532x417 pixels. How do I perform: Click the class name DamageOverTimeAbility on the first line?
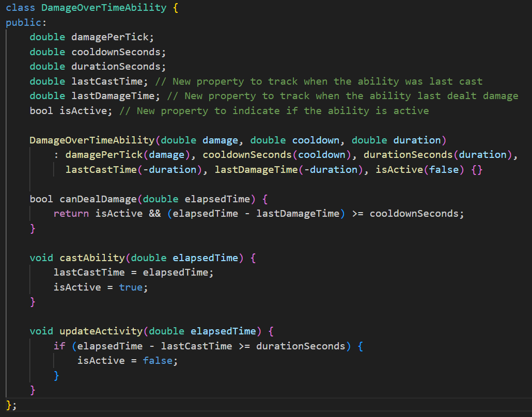[104, 8]
